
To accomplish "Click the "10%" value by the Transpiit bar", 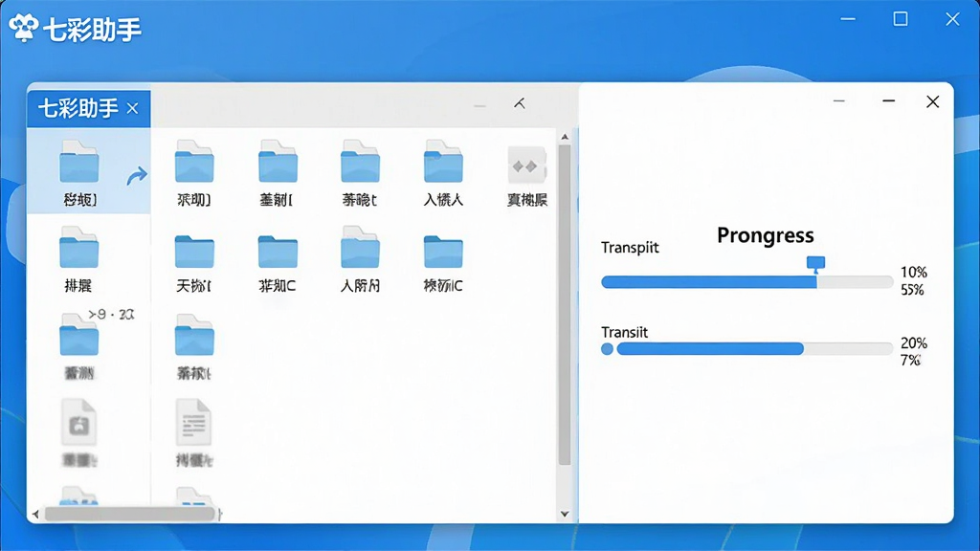I will tap(913, 273).
